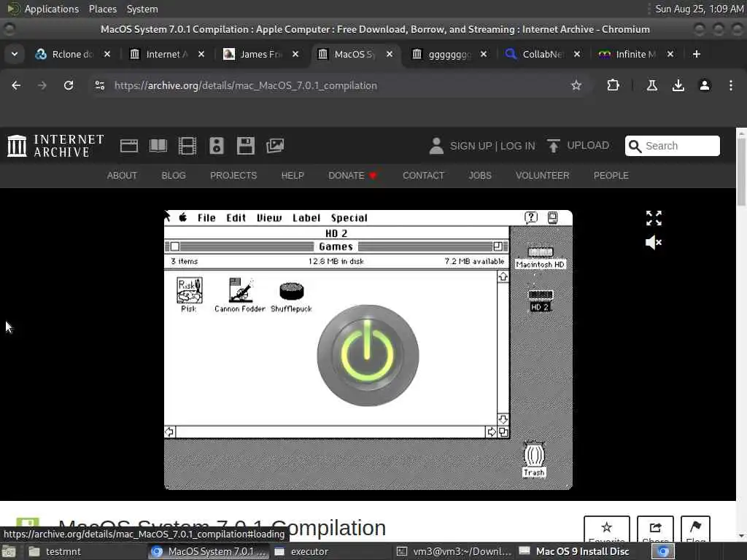The height and width of the screenshot is (560, 747).
Task: Open the DONATE link
Action: pyautogui.click(x=352, y=175)
